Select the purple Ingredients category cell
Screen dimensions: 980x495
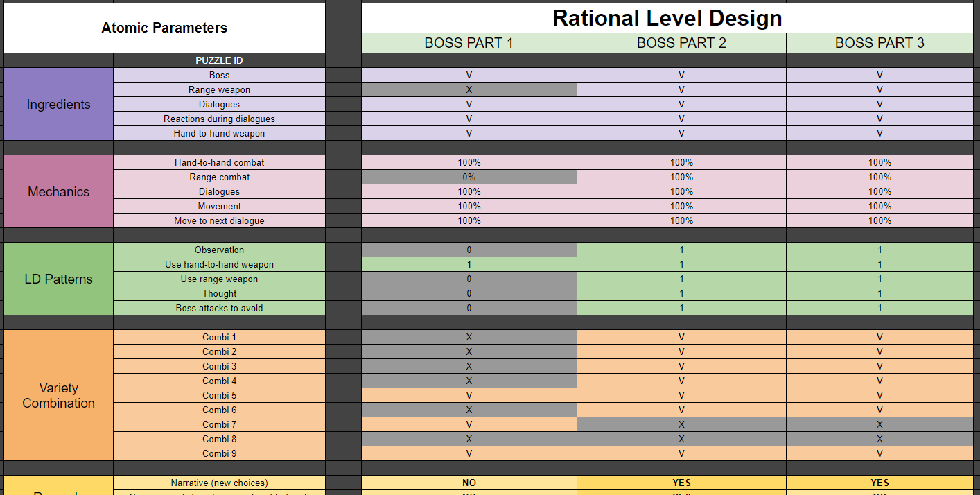click(58, 104)
